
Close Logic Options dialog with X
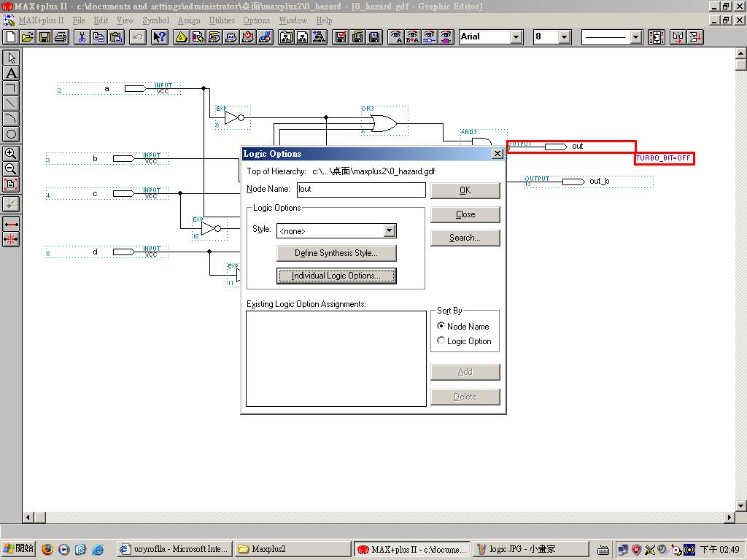[497, 153]
